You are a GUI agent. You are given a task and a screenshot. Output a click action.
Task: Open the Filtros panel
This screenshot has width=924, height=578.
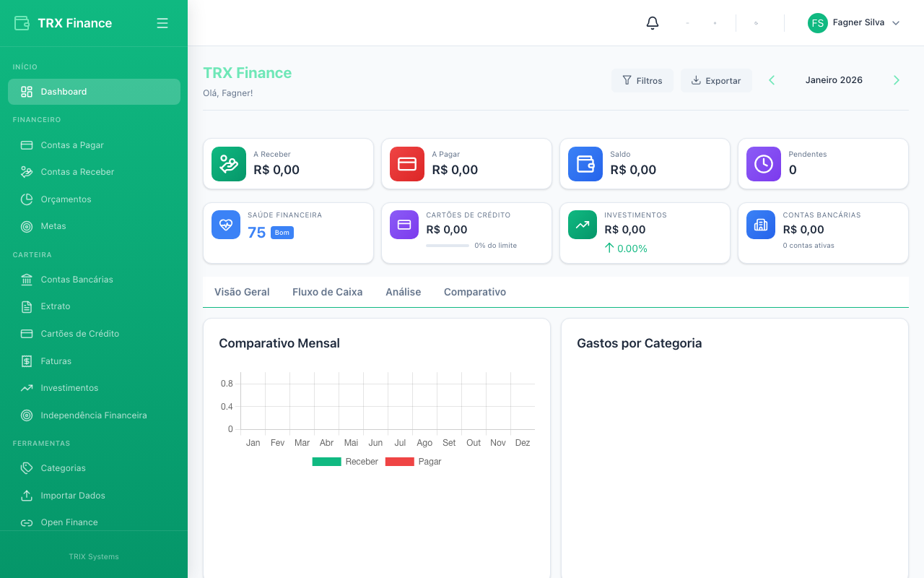[x=642, y=79]
